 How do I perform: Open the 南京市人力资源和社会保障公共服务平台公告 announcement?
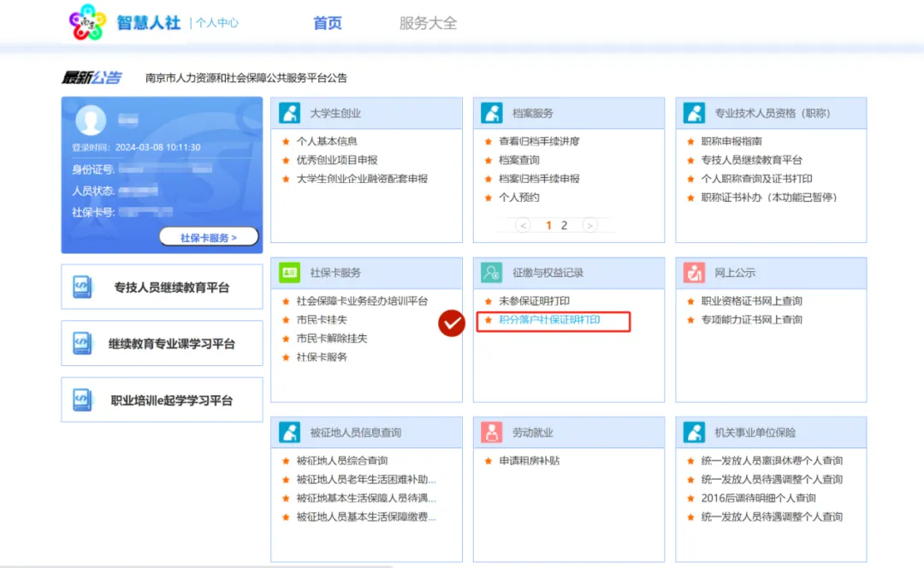coord(246,78)
